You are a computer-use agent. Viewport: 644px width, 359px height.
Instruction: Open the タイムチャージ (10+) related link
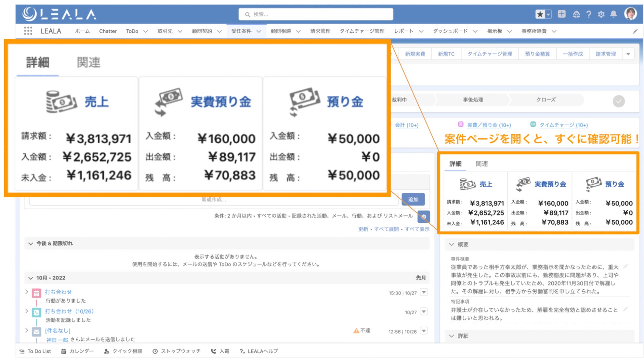tap(563, 125)
